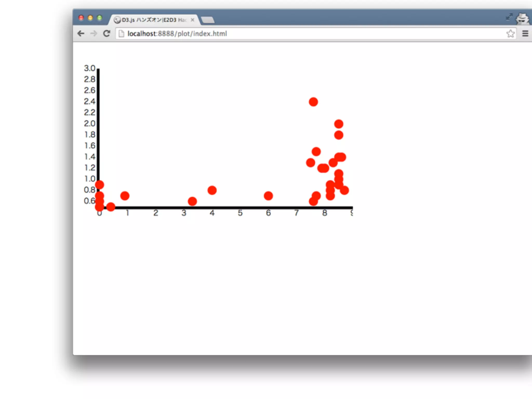Click the red dot above x-axis tick 1
Viewport: 532px width, 399px height.
click(125, 196)
